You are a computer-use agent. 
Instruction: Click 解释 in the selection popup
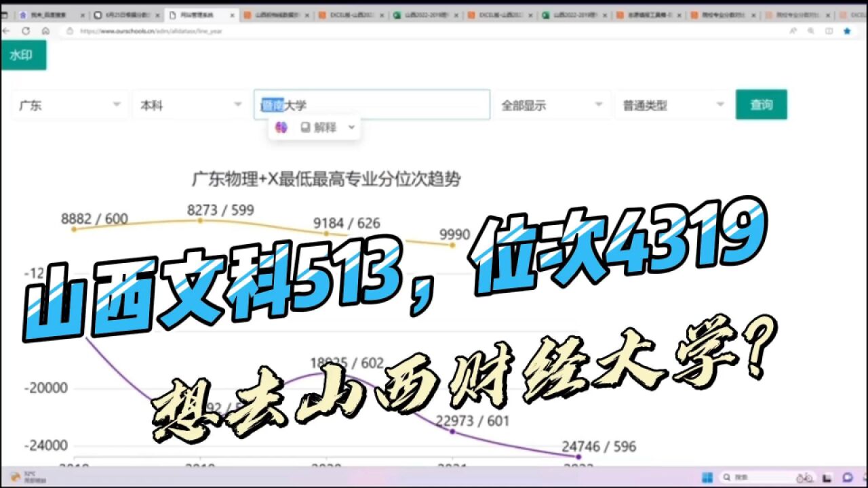(x=319, y=127)
